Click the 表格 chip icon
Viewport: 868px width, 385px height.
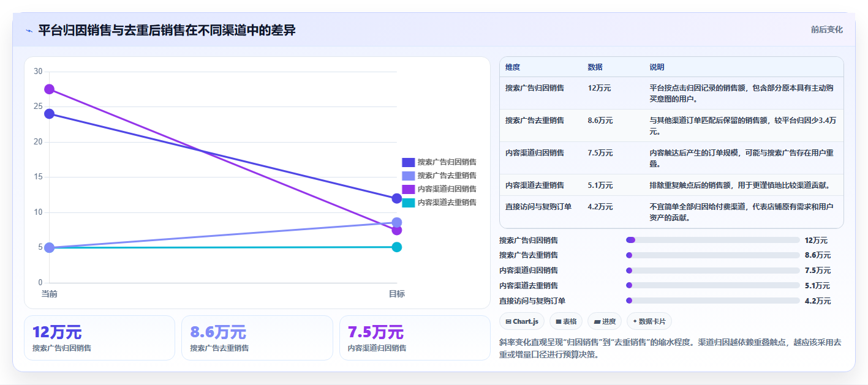point(559,321)
